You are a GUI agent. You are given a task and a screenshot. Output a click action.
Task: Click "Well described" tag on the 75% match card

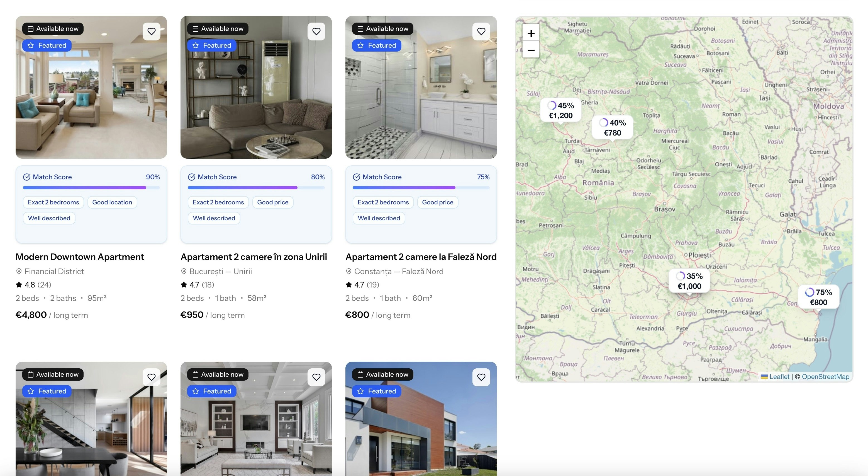tap(379, 218)
